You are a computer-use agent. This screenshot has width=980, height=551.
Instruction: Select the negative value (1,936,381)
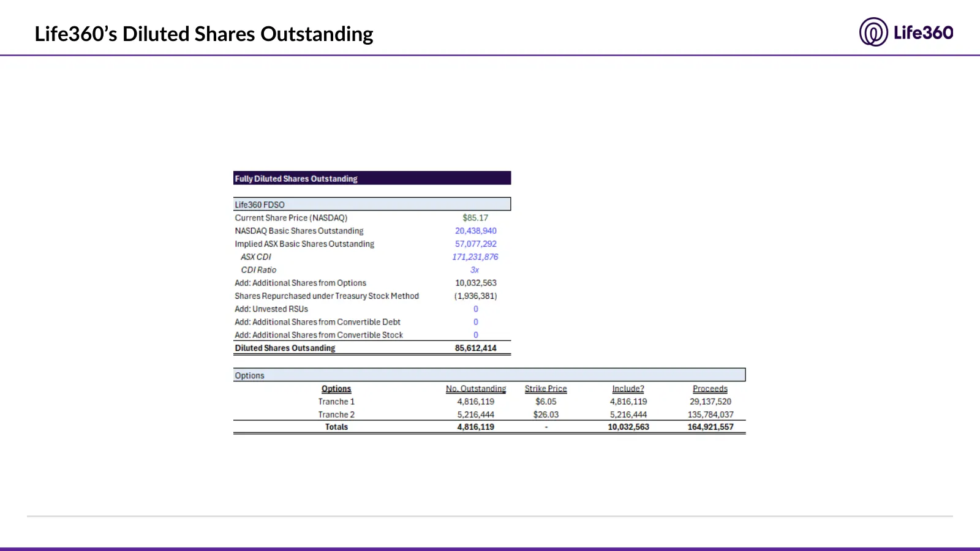(x=475, y=296)
